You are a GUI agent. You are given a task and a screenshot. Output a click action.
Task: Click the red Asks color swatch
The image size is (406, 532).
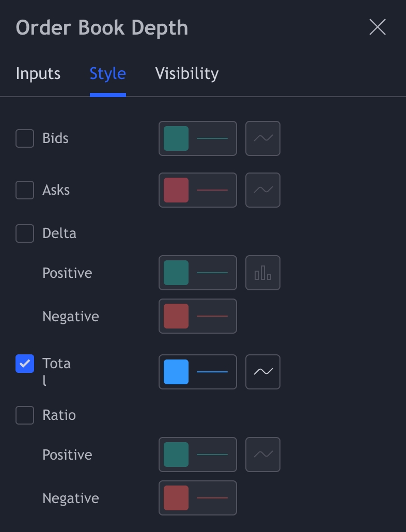point(176,190)
